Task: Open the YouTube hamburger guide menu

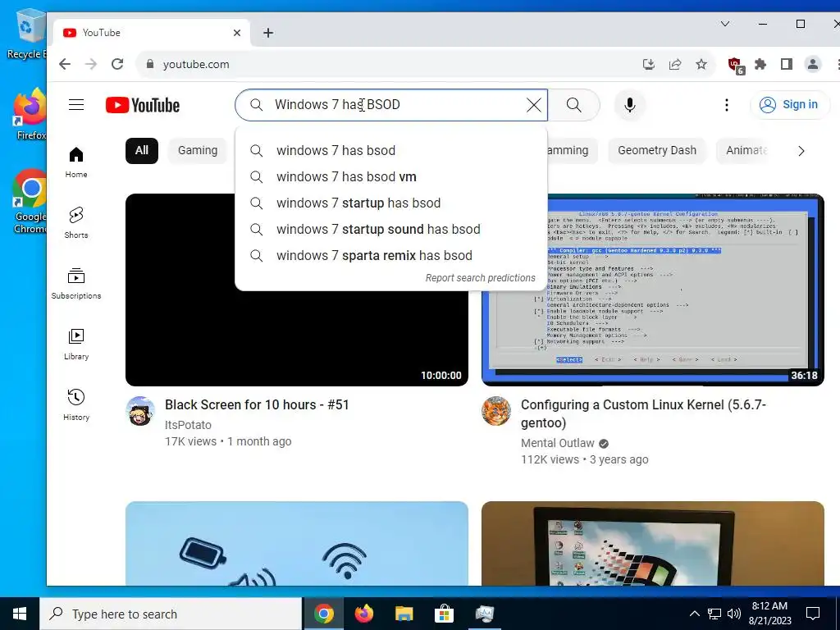Action: pyautogui.click(x=76, y=105)
